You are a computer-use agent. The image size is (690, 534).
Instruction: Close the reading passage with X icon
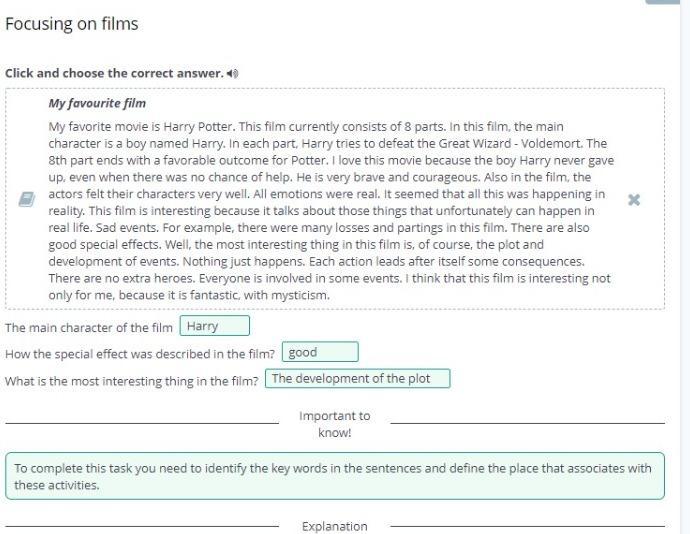pyautogui.click(x=633, y=199)
